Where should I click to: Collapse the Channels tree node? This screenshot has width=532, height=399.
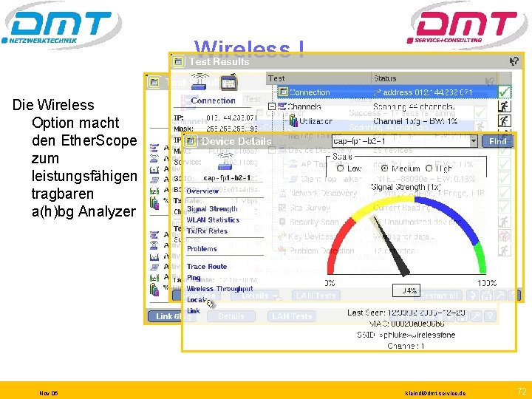point(272,106)
